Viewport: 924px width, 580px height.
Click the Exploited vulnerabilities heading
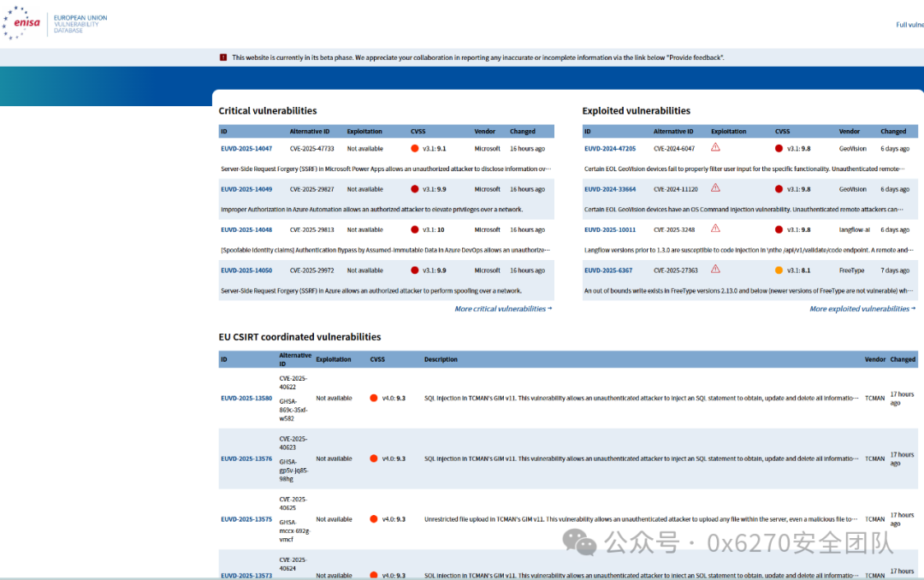(x=636, y=111)
